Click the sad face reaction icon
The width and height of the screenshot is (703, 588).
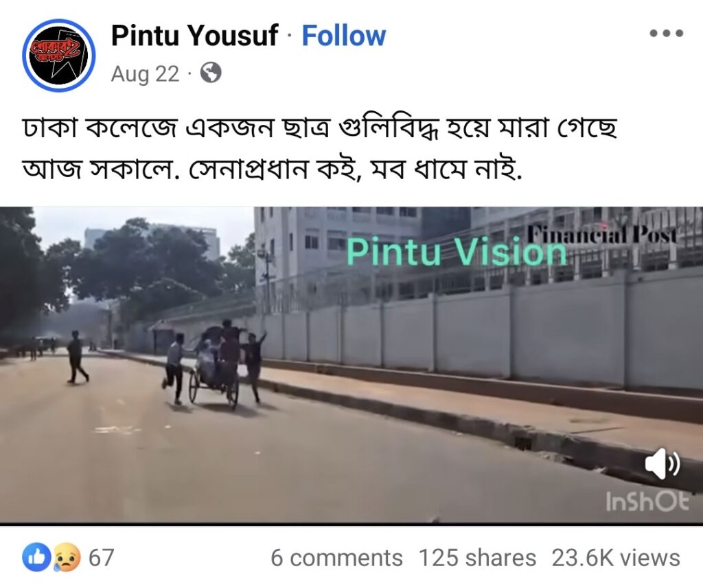click(67, 558)
